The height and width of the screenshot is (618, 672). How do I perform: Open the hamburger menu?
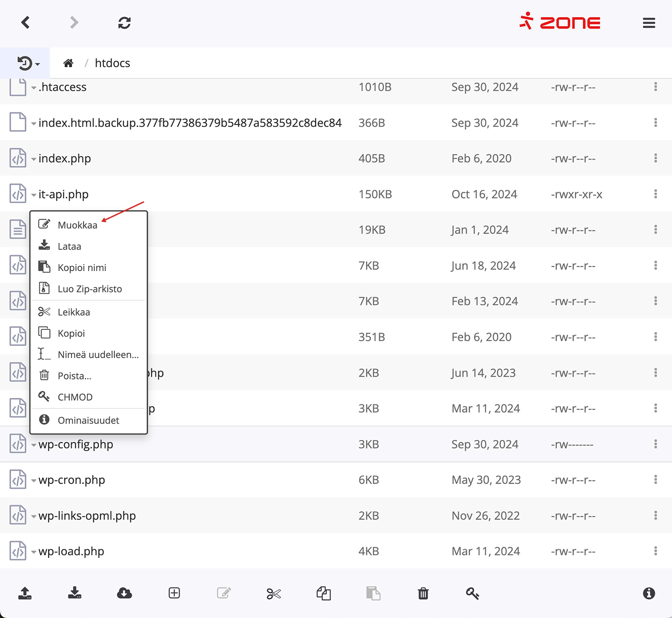[649, 23]
